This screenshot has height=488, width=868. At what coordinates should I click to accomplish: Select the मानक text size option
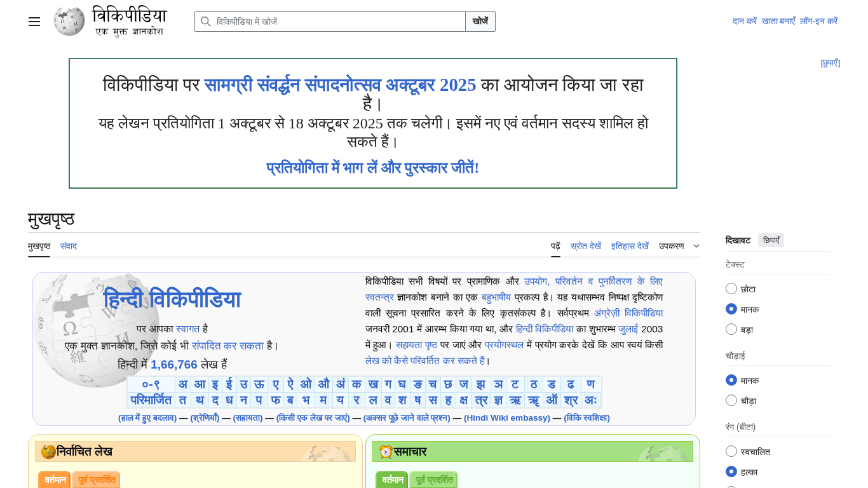pos(731,309)
